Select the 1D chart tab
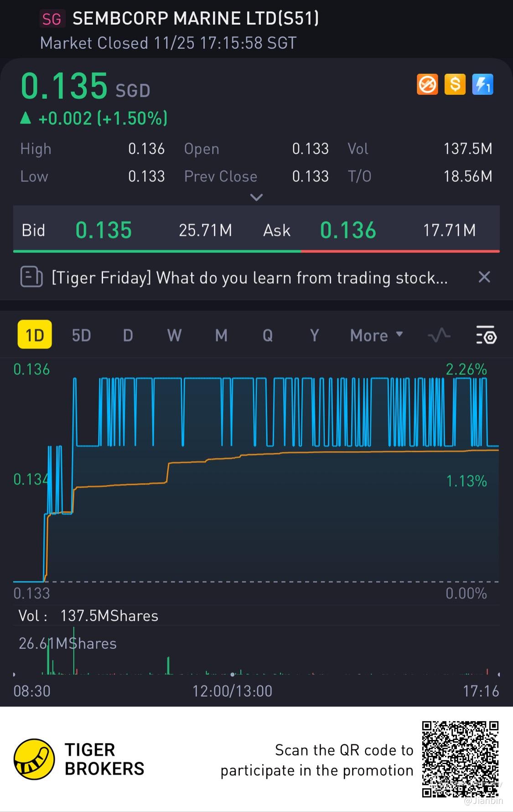The height and width of the screenshot is (812, 513). pos(35,335)
